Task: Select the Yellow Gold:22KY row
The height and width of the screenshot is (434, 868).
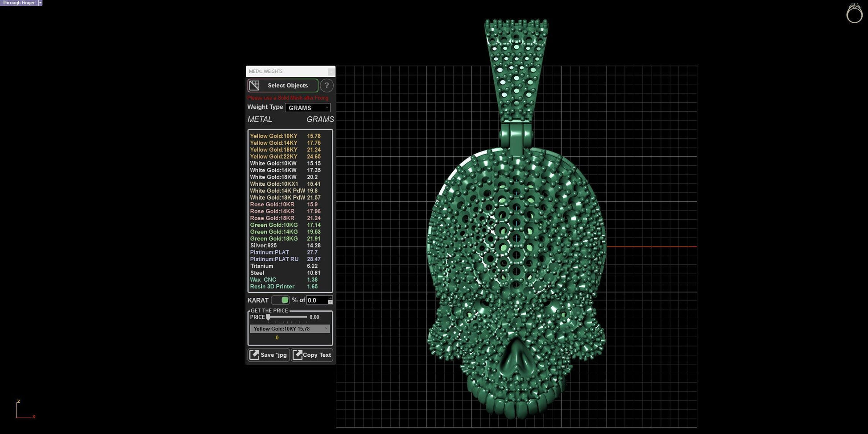Action: click(290, 157)
